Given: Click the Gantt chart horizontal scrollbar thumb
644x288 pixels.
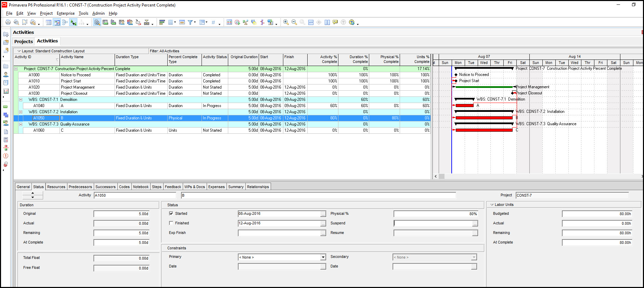Looking at the screenshot, I should click(x=442, y=176).
